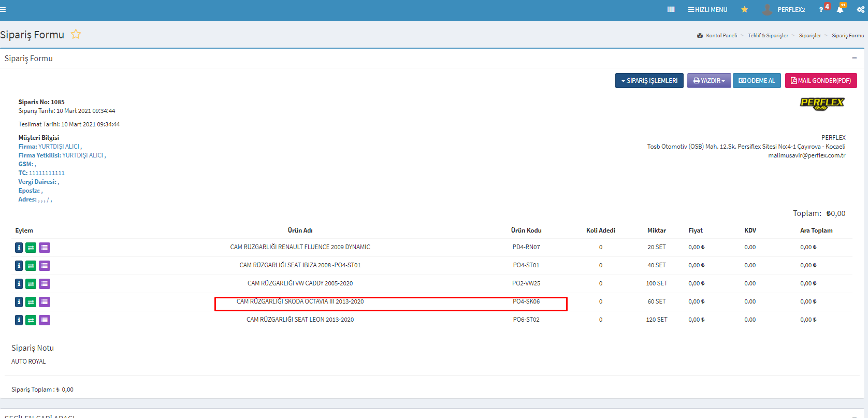Click the MAIL GÖNDER(PDF) button

820,81
